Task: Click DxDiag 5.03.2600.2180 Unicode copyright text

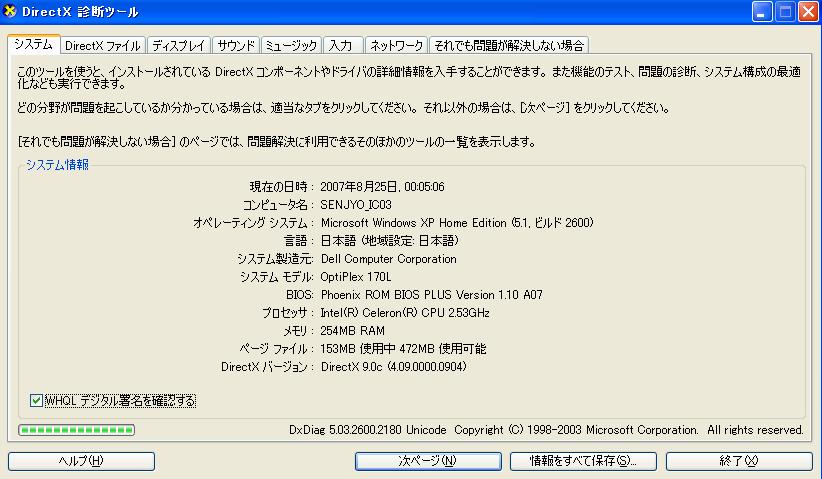Action: pyautogui.click(x=546, y=430)
